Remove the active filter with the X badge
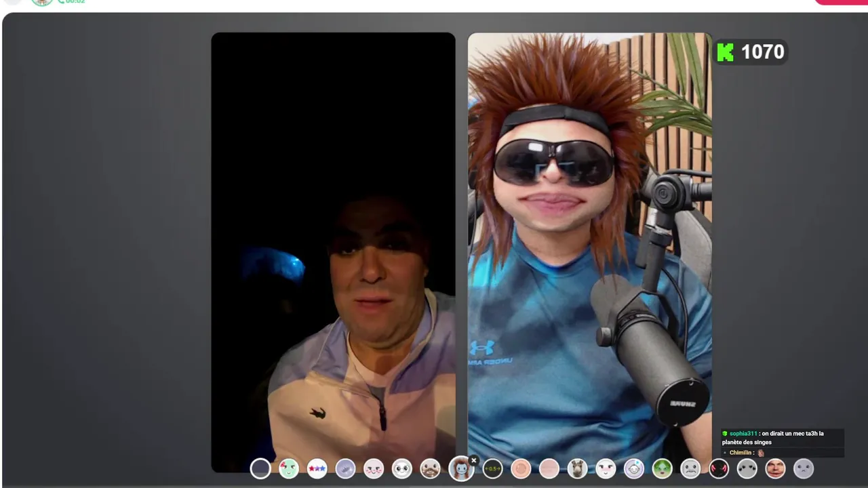The height and width of the screenshot is (488, 868). pos(474,460)
